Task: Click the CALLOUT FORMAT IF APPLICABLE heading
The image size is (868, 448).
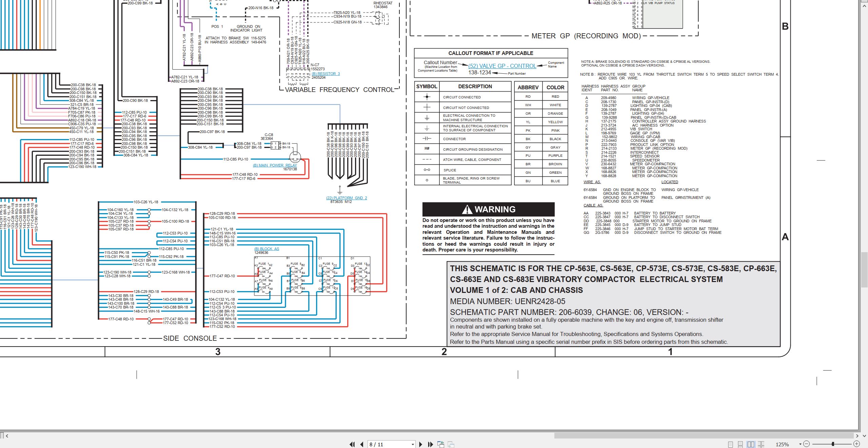Action: tap(491, 53)
